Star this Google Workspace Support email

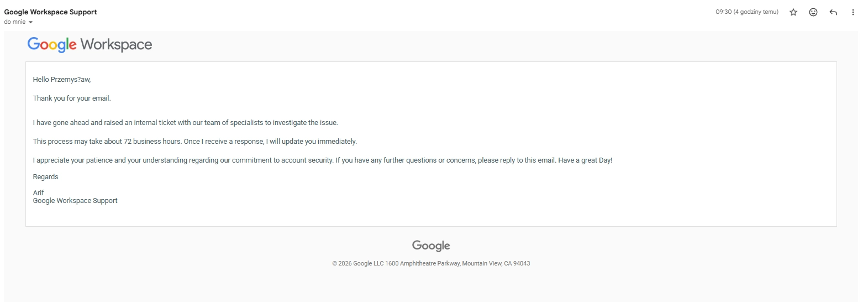tap(793, 12)
